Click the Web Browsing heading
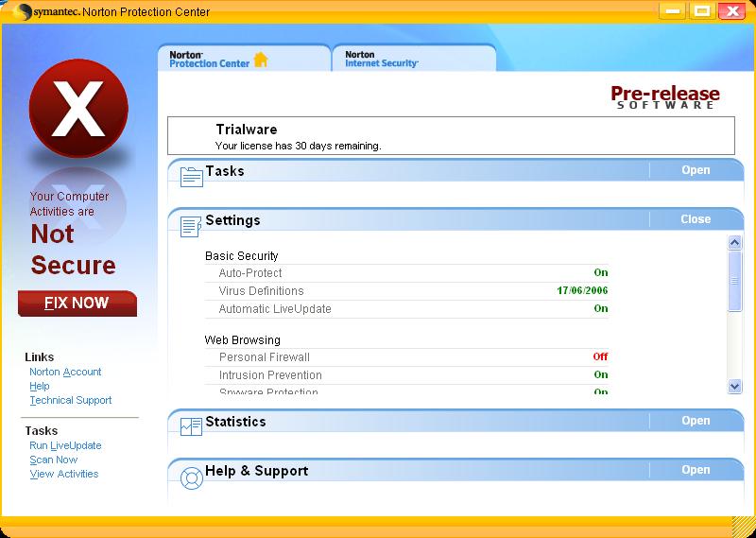 point(243,340)
